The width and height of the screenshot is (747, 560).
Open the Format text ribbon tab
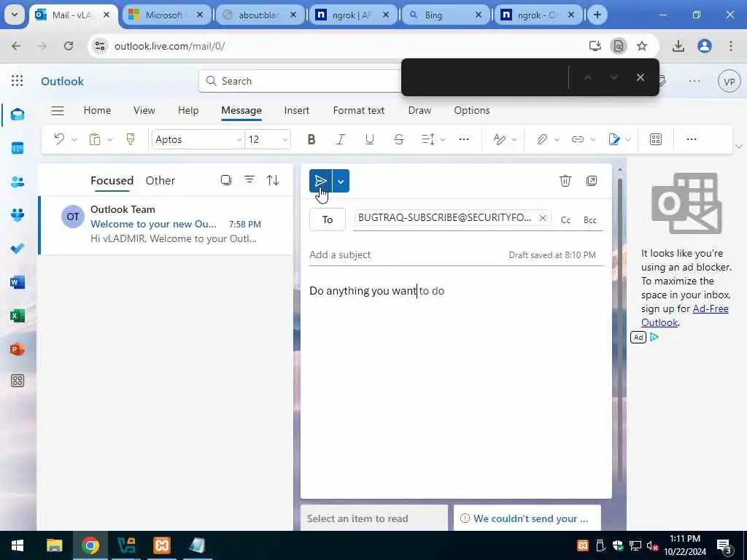click(x=359, y=111)
